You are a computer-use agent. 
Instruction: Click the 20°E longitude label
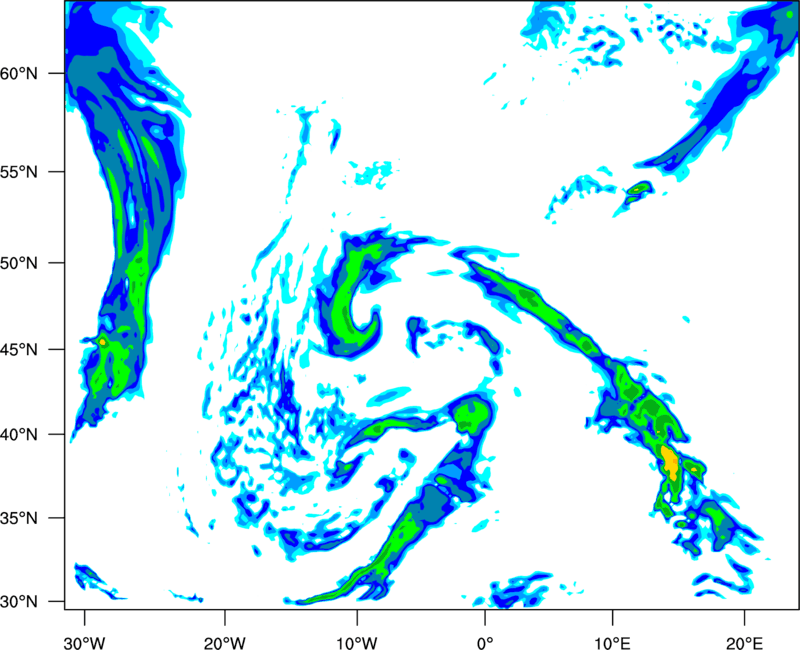pyautogui.click(x=744, y=643)
